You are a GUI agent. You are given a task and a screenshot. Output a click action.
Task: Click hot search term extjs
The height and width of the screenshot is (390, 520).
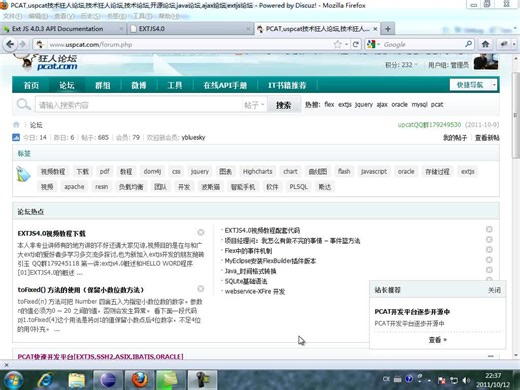pos(345,105)
